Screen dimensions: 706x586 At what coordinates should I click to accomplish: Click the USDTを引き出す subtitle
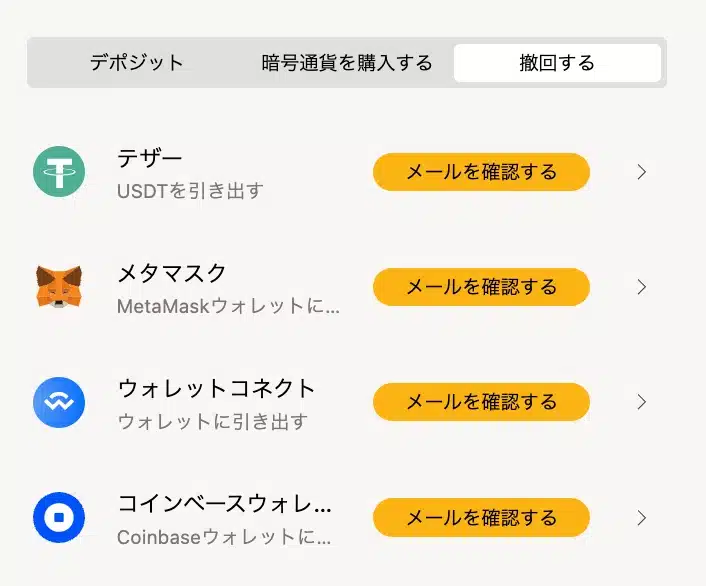tap(190, 191)
